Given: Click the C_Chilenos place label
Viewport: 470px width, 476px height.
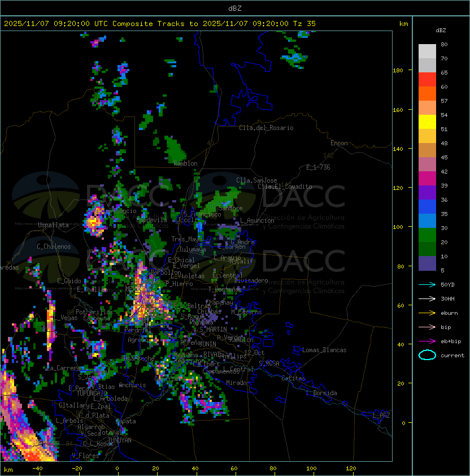Looking at the screenshot, I should [x=54, y=246].
